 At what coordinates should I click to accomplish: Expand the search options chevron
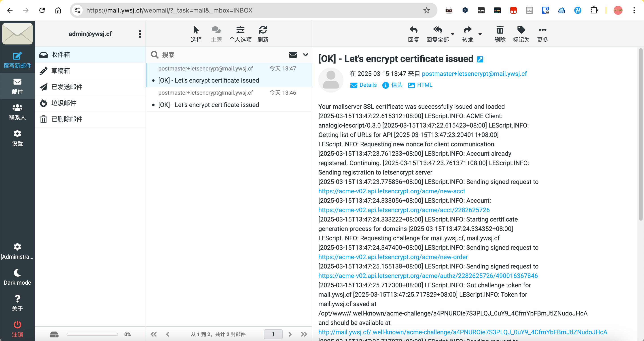tap(305, 55)
